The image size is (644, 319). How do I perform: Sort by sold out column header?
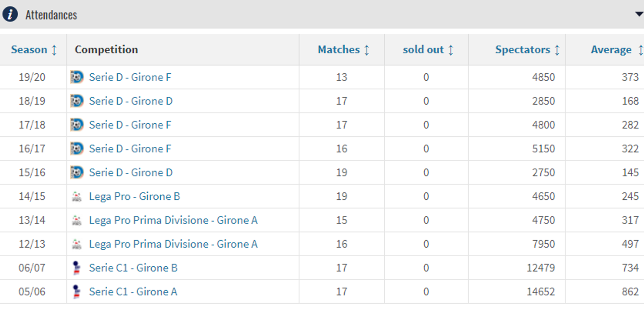click(x=428, y=50)
